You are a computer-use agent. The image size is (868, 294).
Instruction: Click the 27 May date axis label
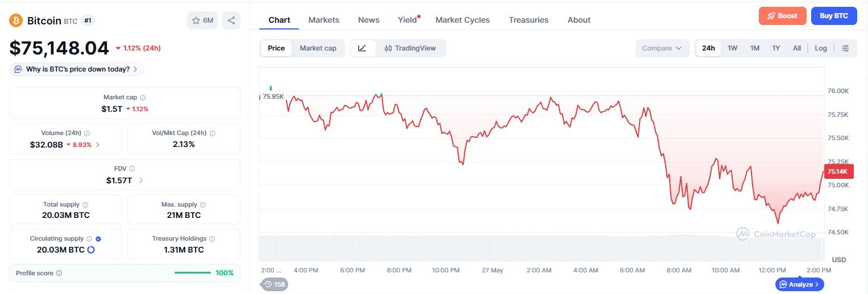(x=492, y=270)
